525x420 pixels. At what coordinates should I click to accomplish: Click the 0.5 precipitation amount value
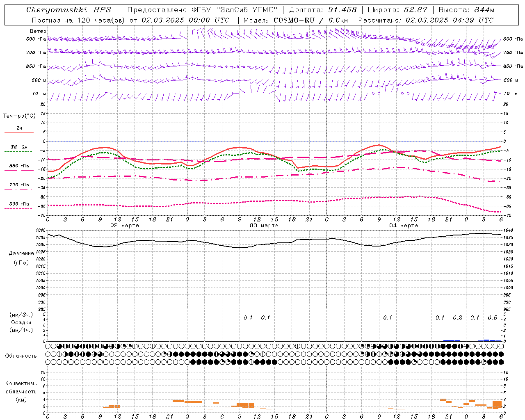[492, 317]
